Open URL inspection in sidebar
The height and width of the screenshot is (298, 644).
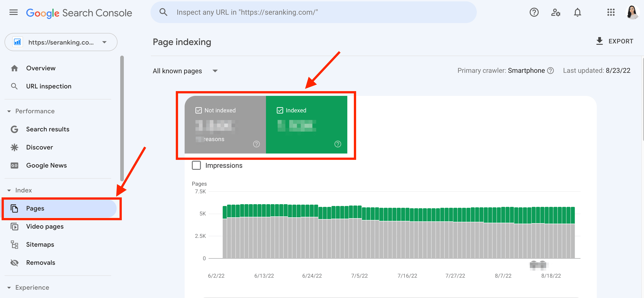point(49,86)
